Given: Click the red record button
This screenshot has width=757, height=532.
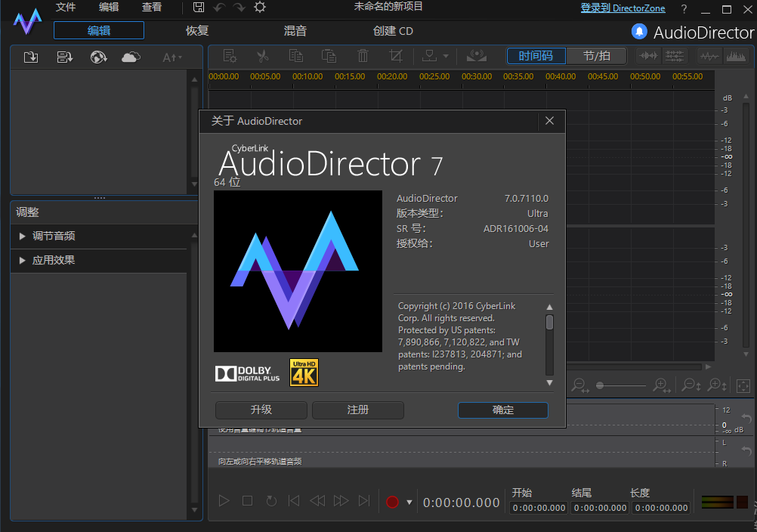Looking at the screenshot, I should point(392,501).
